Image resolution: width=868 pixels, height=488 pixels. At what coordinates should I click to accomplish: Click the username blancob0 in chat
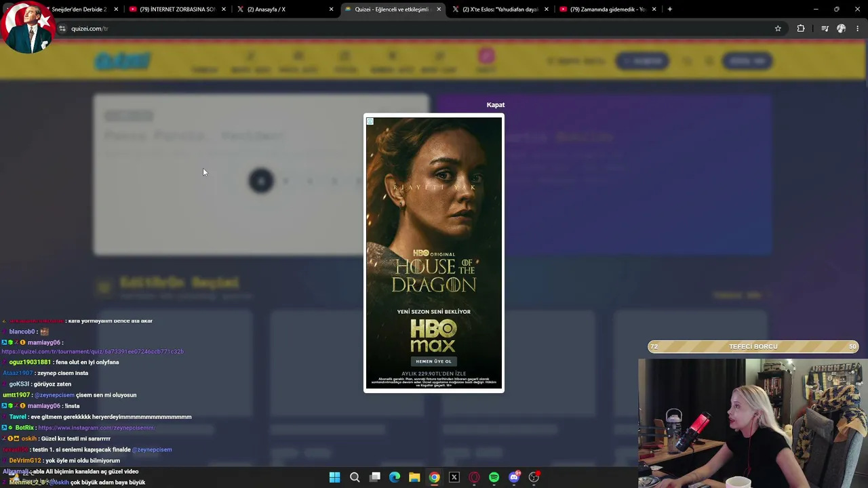(22, 332)
